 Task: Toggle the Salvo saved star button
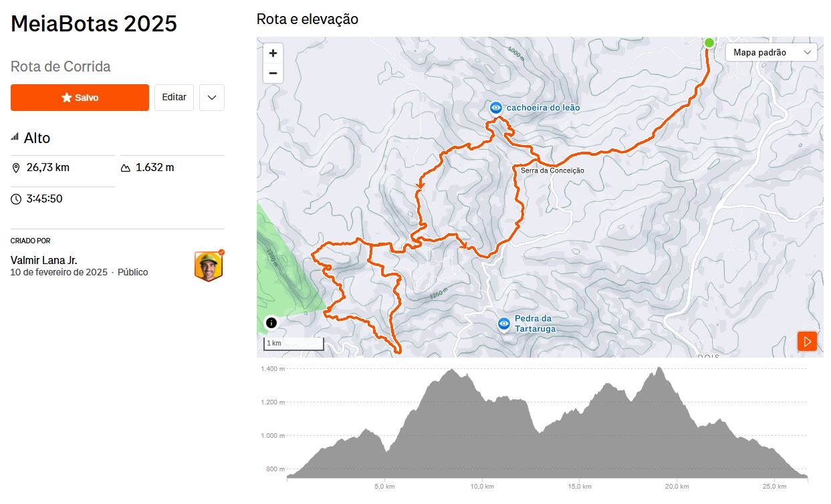coord(80,98)
